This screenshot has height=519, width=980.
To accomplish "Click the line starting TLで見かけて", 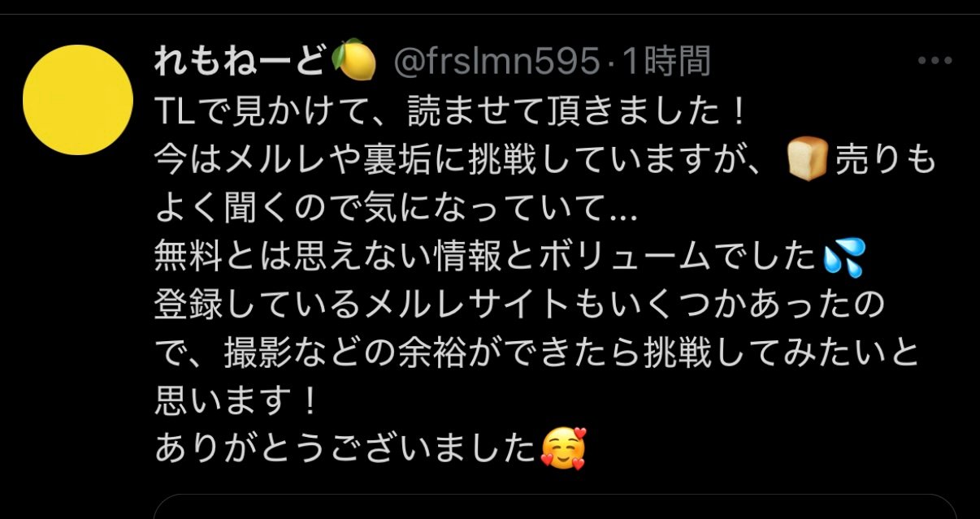I will click(x=450, y=113).
